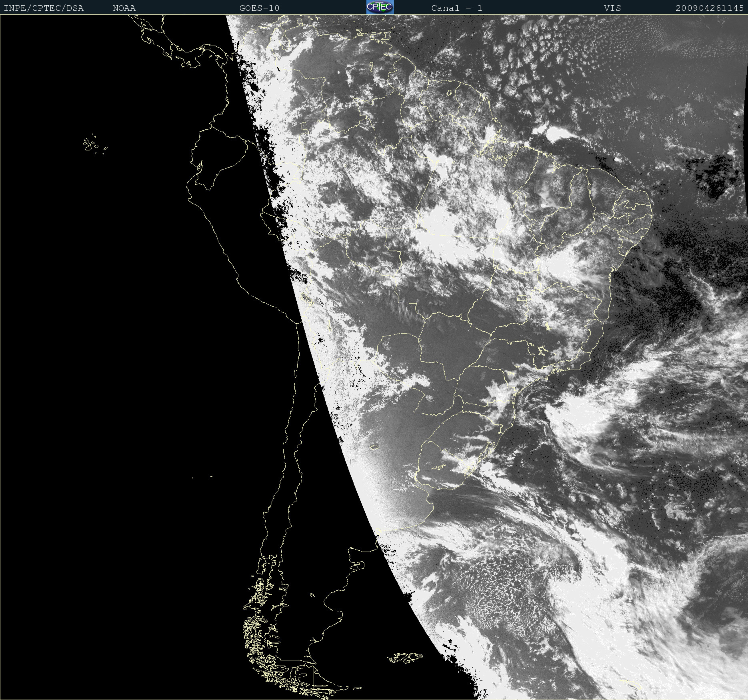Click the GOES-10 satellite label

click(259, 8)
